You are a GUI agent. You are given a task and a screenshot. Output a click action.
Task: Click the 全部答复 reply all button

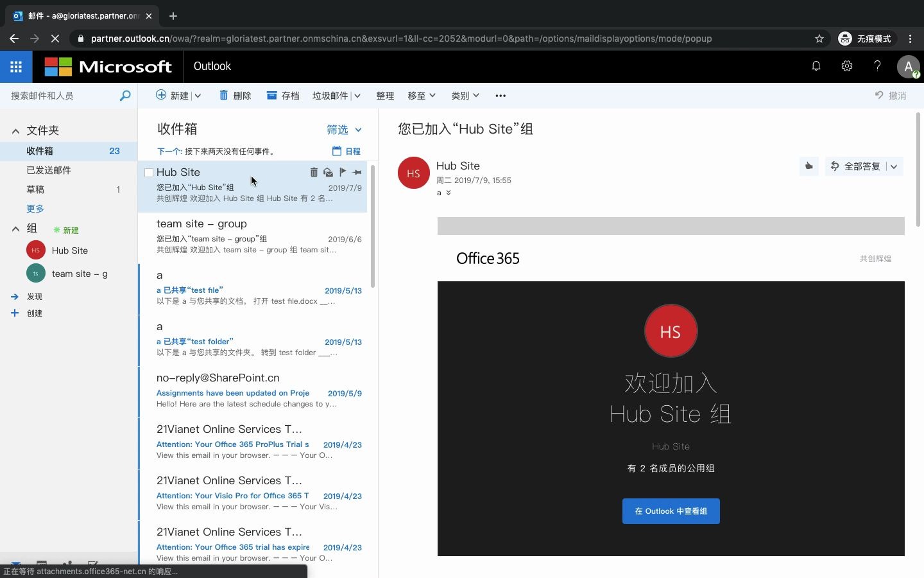(x=856, y=166)
